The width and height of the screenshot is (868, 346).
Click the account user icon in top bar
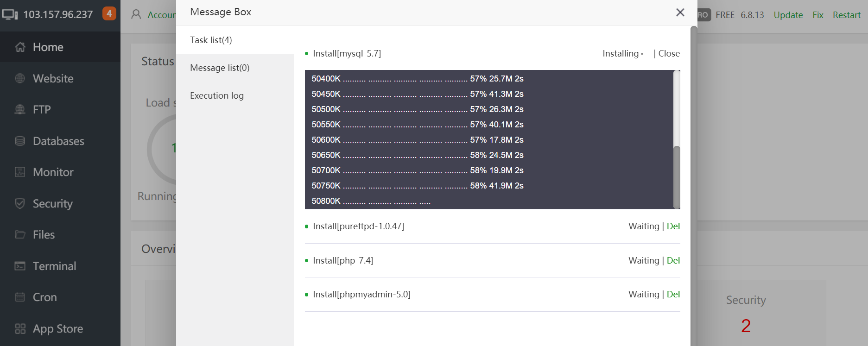point(136,14)
